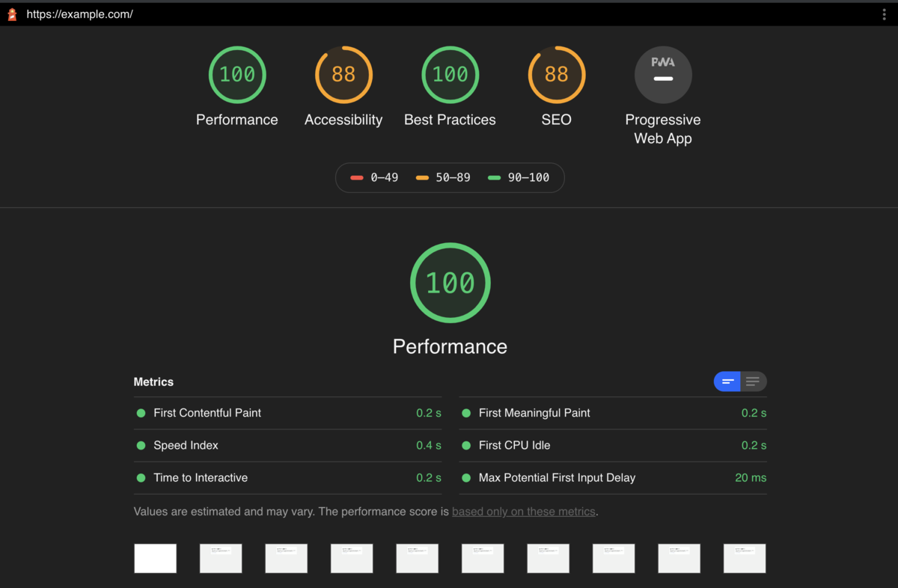Click the red 0–49 legend marker
Screen dimensions: 898x588
pyautogui.click(x=357, y=177)
